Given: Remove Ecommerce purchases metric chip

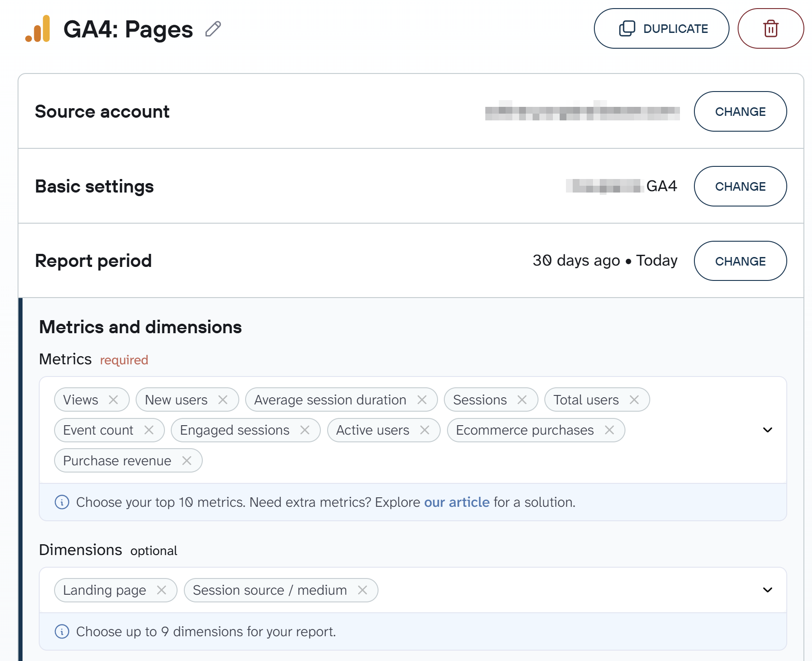Looking at the screenshot, I should [x=609, y=430].
